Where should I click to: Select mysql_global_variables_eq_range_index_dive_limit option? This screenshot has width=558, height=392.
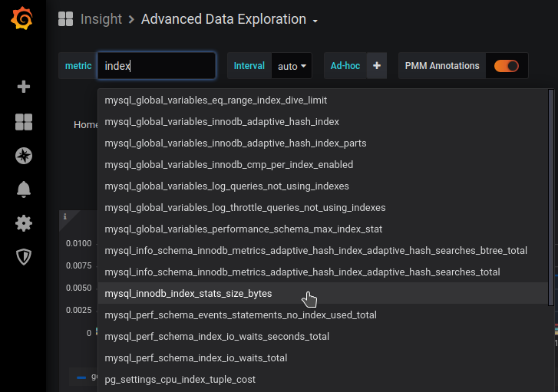pyautogui.click(x=323, y=100)
